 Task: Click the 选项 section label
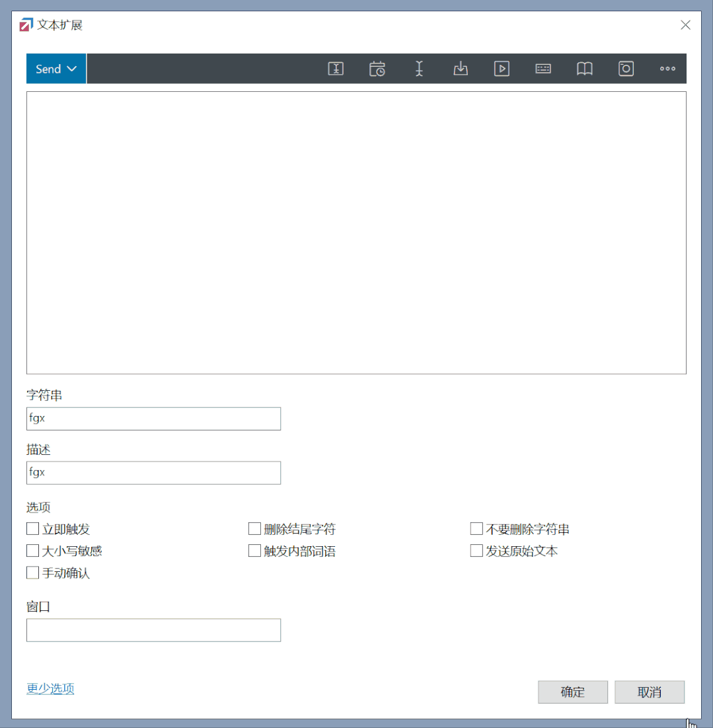pos(38,507)
